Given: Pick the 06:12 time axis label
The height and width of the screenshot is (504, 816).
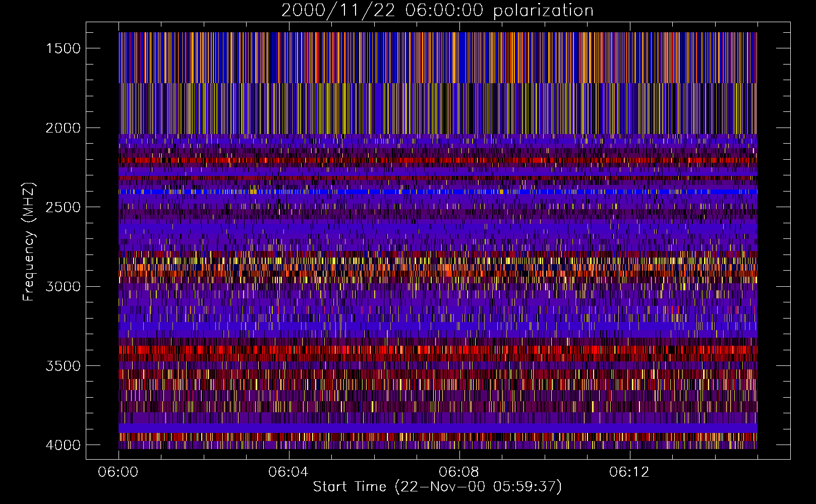Looking at the screenshot, I should click(x=629, y=472).
